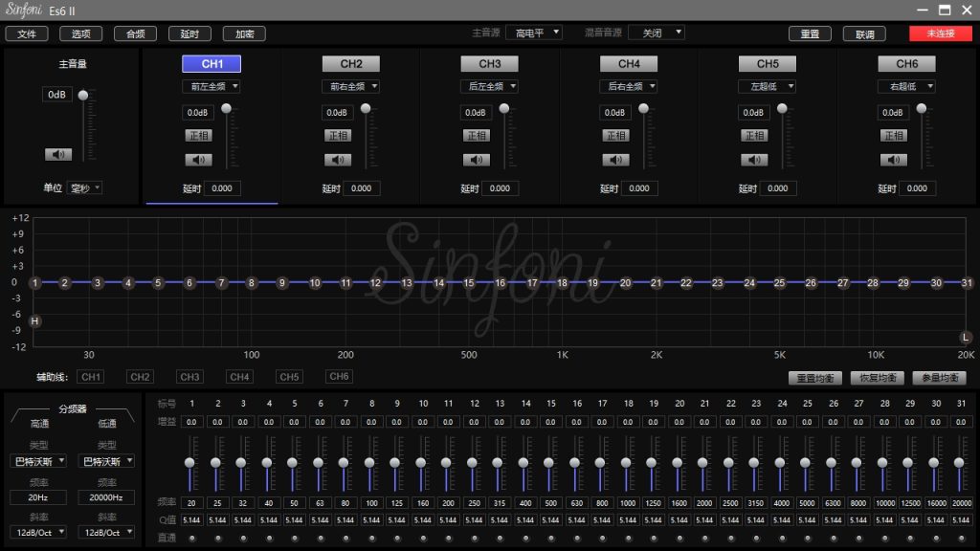Select the L low-pass marker on graph

[x=966, y=338]
